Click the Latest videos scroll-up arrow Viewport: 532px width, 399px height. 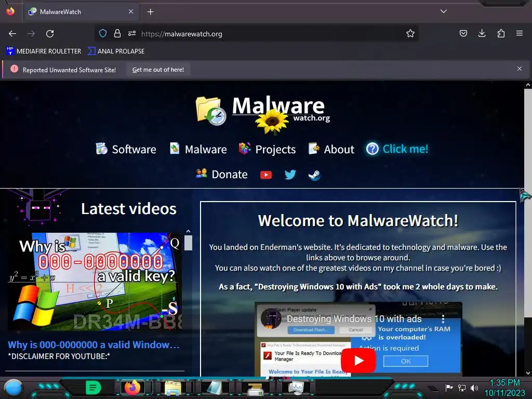pos(188,231)
